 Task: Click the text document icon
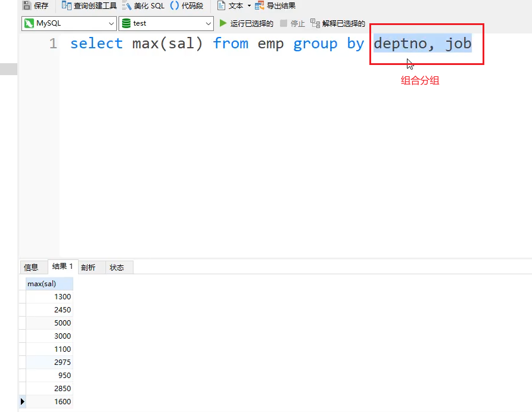coord(221,5)
